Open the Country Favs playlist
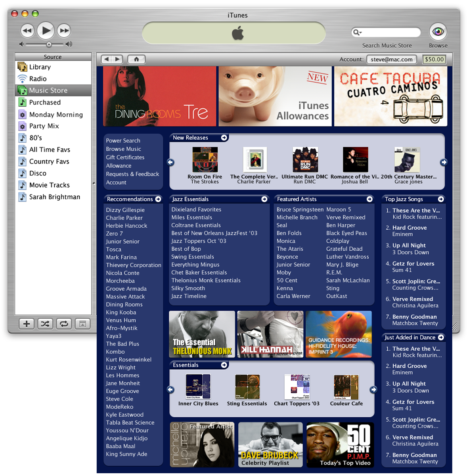This screenshot has height=476, width=467. [x=53, y=161]
